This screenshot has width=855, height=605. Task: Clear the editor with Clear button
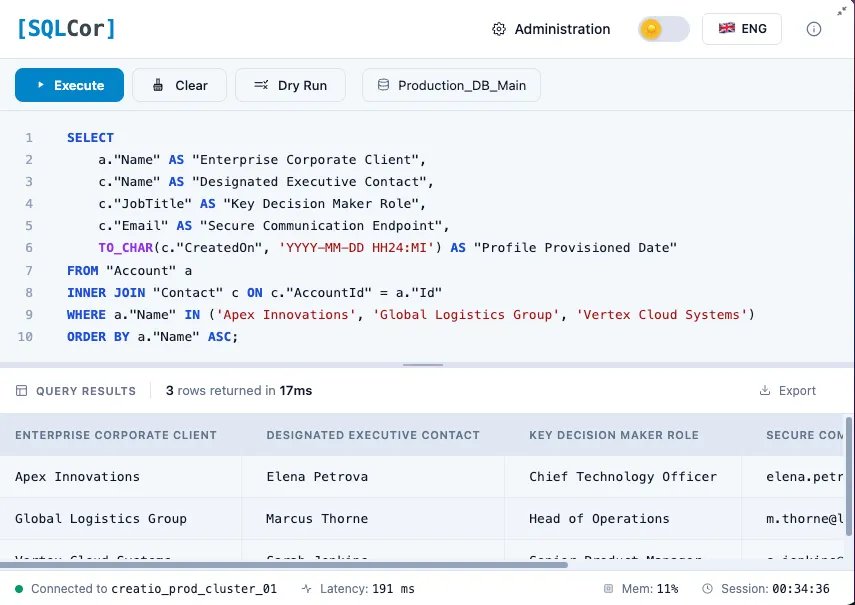[179, 85]
